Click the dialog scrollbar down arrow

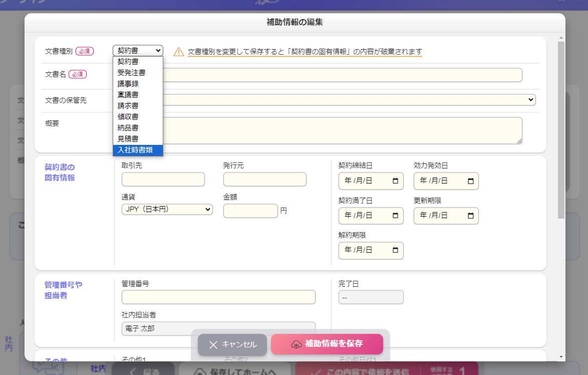(x=561, y=357)
